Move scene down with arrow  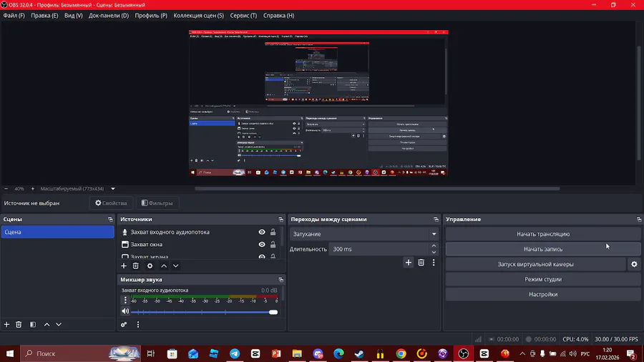pos(59,325)
